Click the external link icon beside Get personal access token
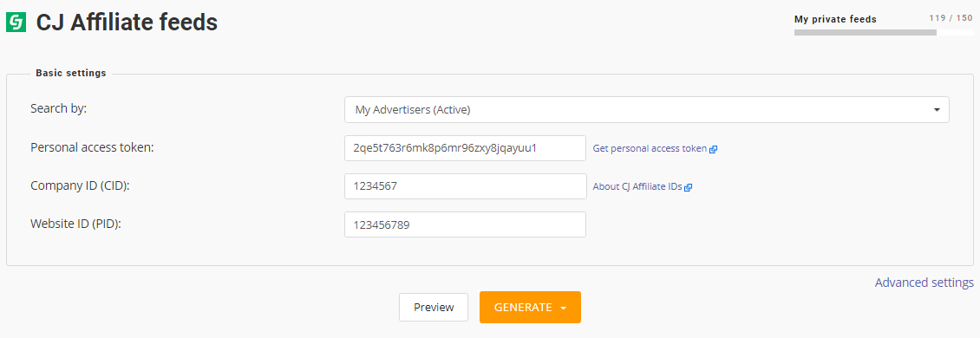Image resolution: width=980 pixels, height=338 pixels. point(713,149)
